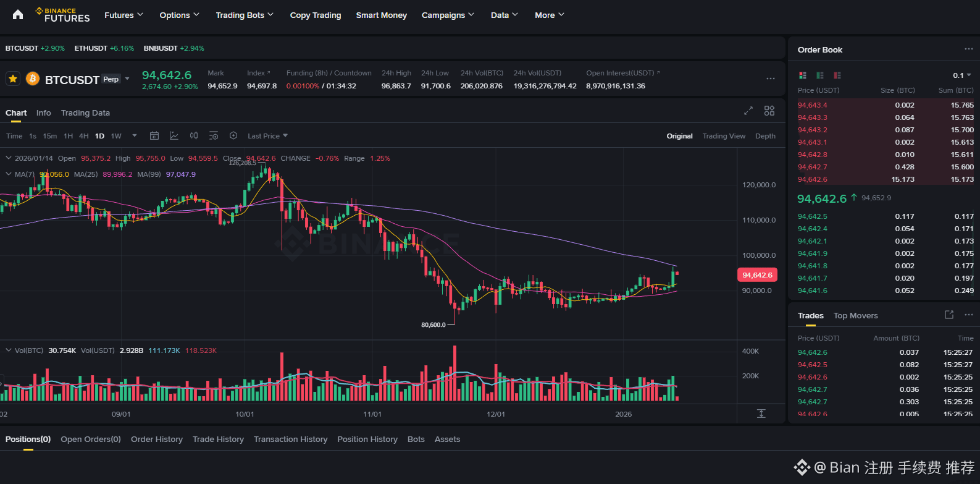Switch chart to Depth mode
This screenshot has width=980, height=484.
click(x=765, y=136)
